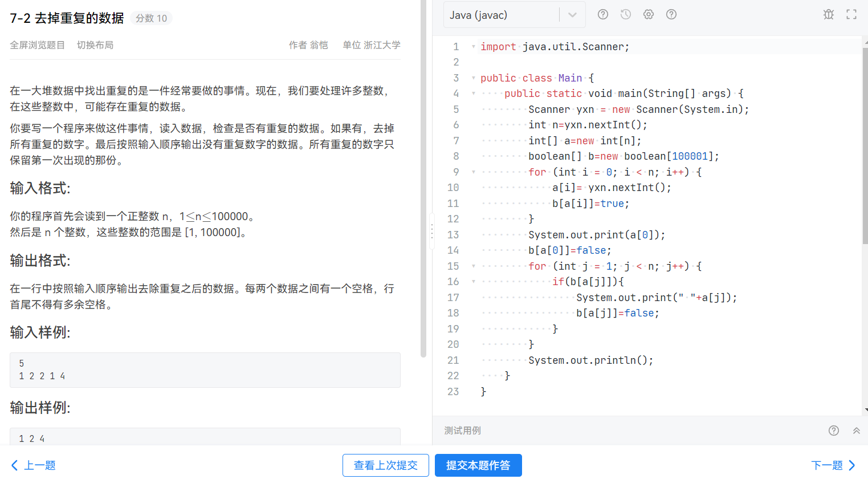Screen dimensions: 868x479
Task: Click the "单位 浙江大学" label
Action: coord(372,45)
